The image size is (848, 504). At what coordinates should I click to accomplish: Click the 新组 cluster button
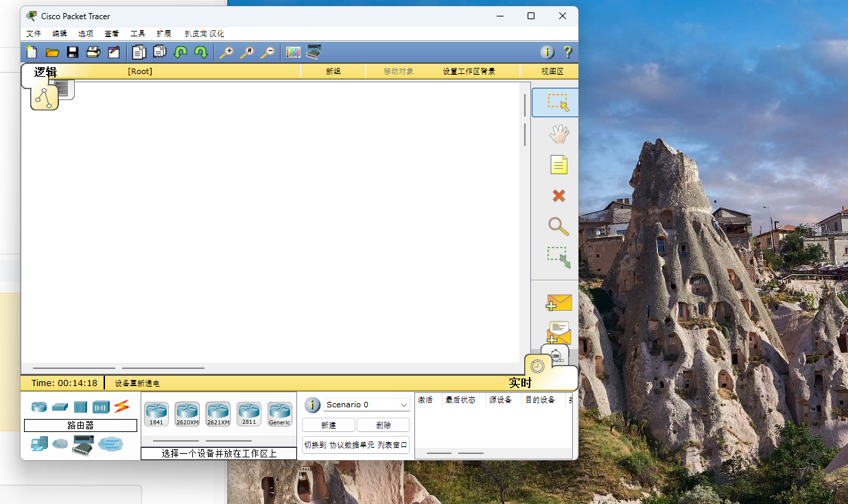pyautogui.click(x=333, y=71)
